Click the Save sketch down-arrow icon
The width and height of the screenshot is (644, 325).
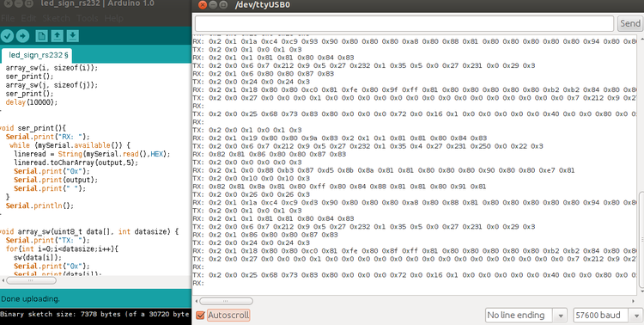click(73, 36)
